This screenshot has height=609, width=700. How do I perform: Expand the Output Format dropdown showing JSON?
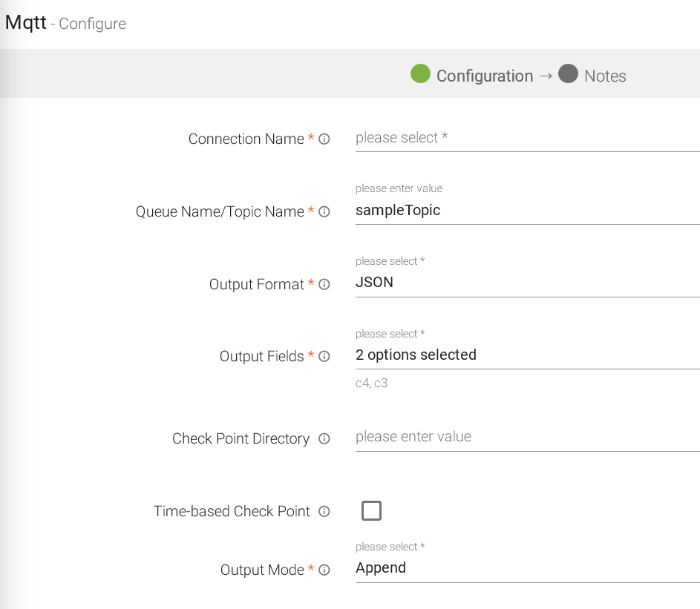pyautogui.click(x=527, y=283)
